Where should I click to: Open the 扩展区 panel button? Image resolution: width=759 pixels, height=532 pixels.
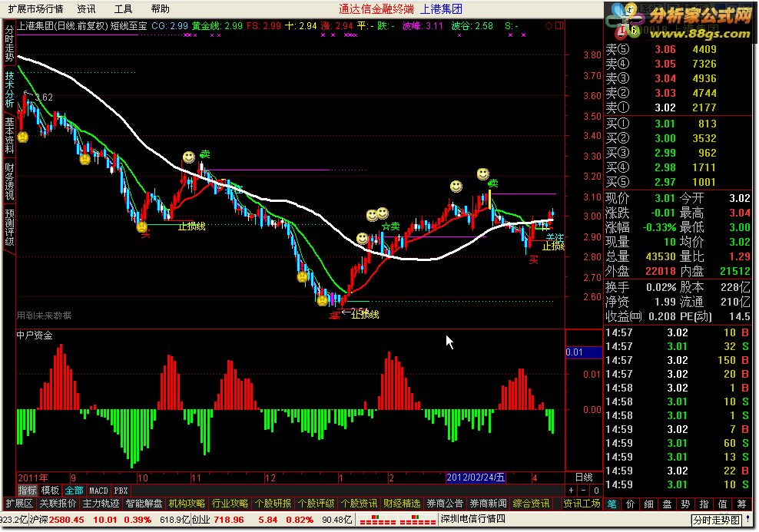point(19,504)
